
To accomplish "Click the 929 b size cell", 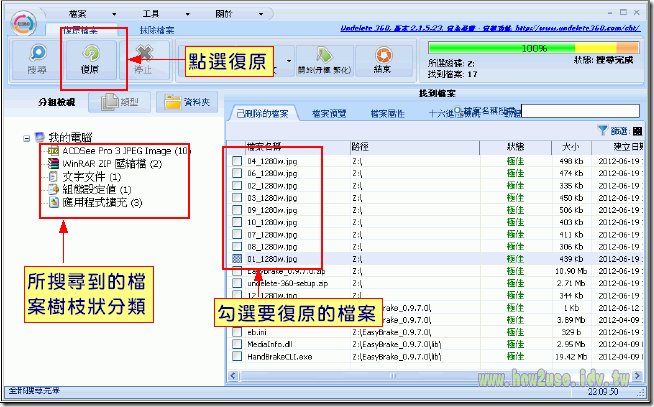I will pyautogui.click(x=571, y=332).
